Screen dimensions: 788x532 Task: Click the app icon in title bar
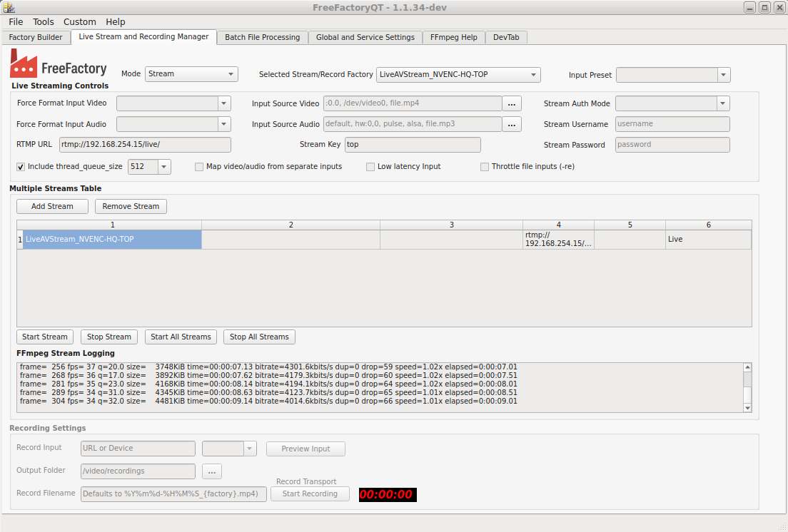pyautogui.click(x=9, y=8)
